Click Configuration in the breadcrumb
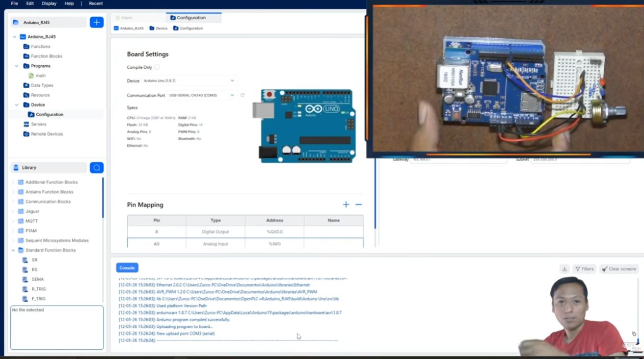 [x=188, y=29]
